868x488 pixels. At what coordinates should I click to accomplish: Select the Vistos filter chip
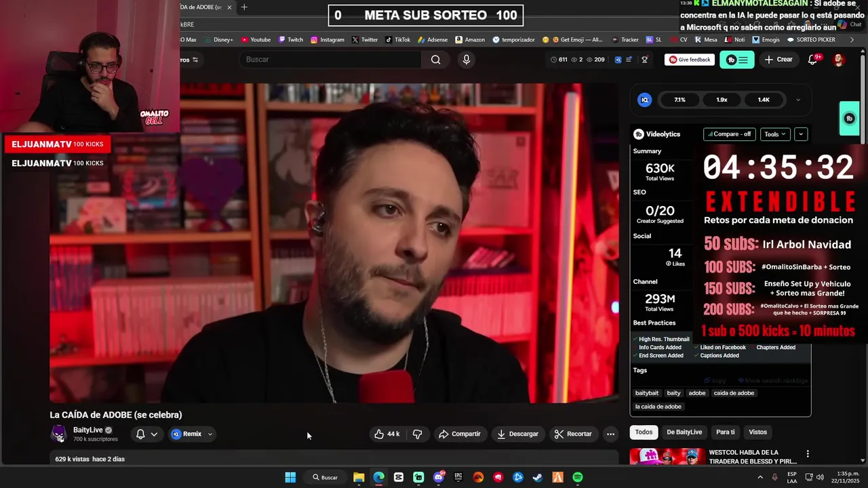coord(757,432)
